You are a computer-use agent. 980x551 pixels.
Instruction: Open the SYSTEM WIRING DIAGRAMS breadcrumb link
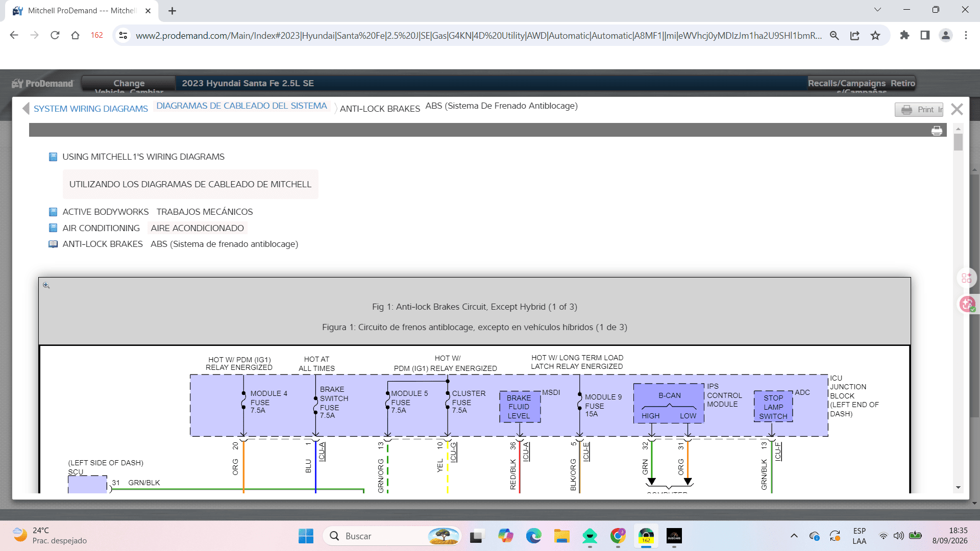coord(91,109)
